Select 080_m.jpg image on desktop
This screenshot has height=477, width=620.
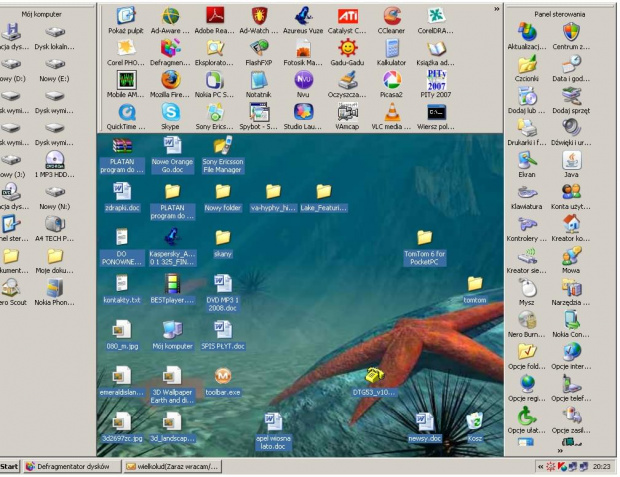(122, 335)
